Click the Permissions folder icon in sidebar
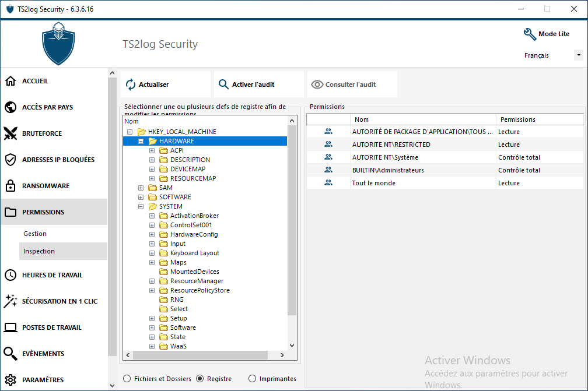This screenshot has width=588, height=391. tap(10, 212)
